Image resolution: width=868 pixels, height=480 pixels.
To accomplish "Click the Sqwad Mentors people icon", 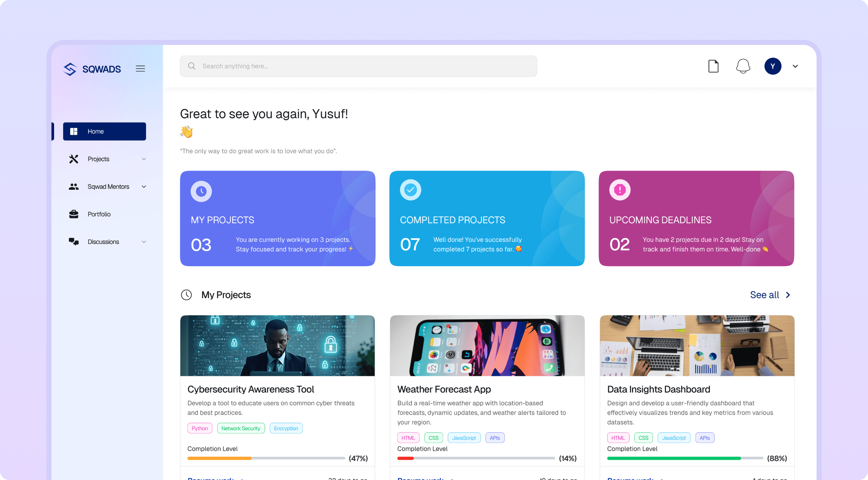I will click(73, 186).
